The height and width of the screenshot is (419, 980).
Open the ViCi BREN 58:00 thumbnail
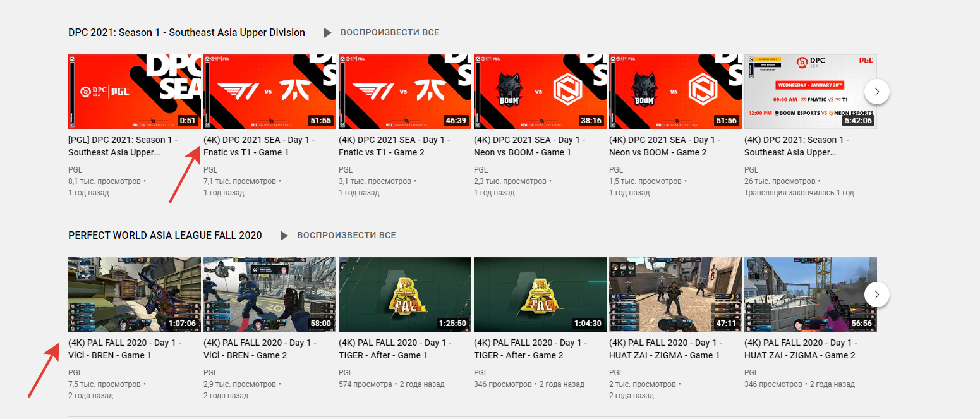coord(270,295)
